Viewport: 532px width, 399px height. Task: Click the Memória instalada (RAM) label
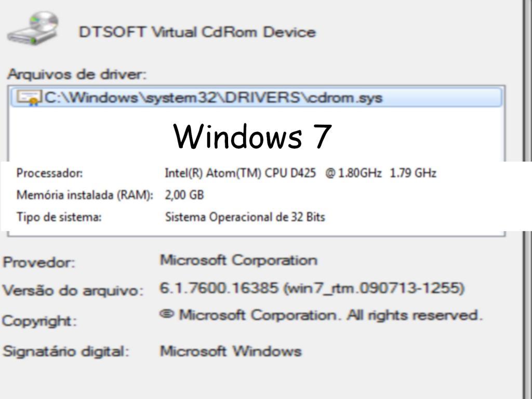[x=85, y=195]
